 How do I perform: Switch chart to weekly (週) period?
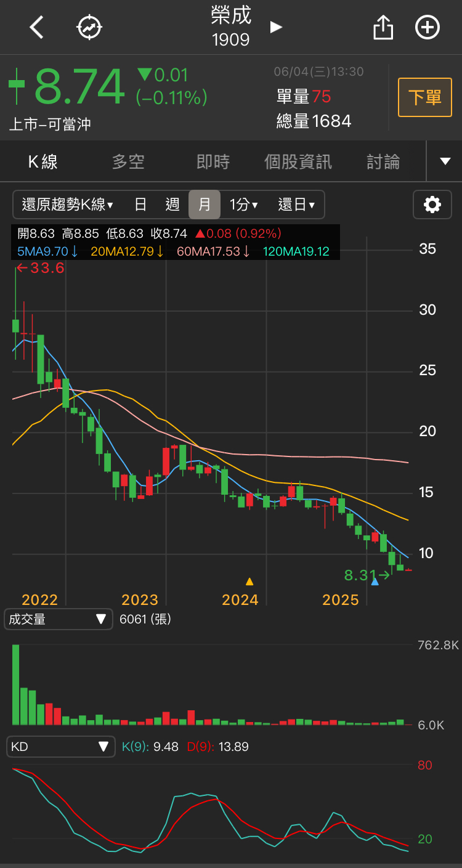coord(172,205)
